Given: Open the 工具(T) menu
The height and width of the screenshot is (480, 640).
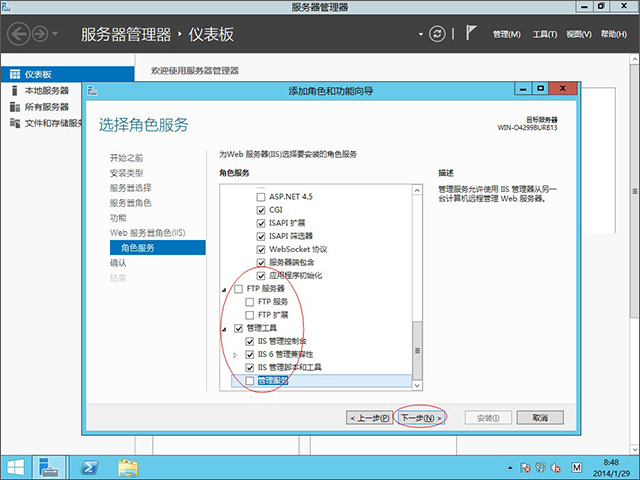Looking at the screenshot, I should (544, 34).
